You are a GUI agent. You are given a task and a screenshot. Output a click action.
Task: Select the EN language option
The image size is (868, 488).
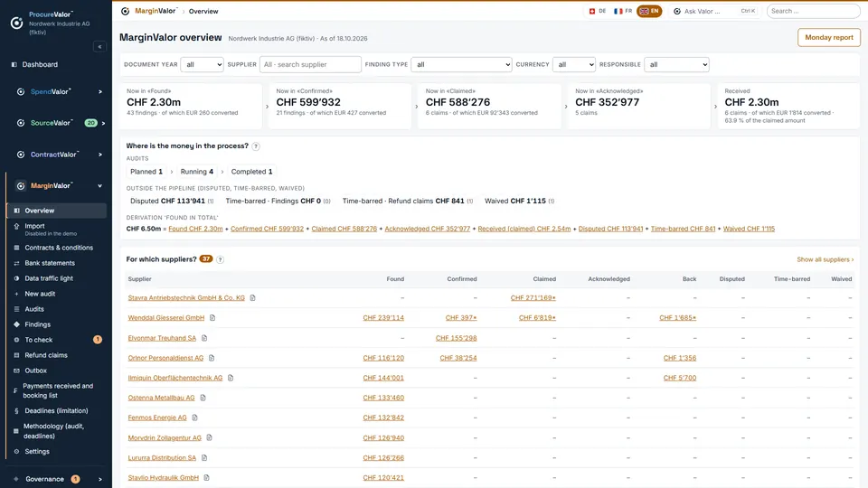coord(649,11)
